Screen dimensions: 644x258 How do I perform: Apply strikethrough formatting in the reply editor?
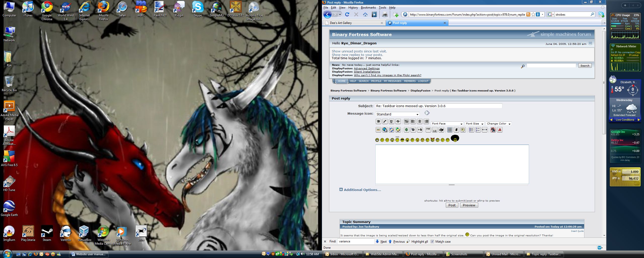point(398,121)
